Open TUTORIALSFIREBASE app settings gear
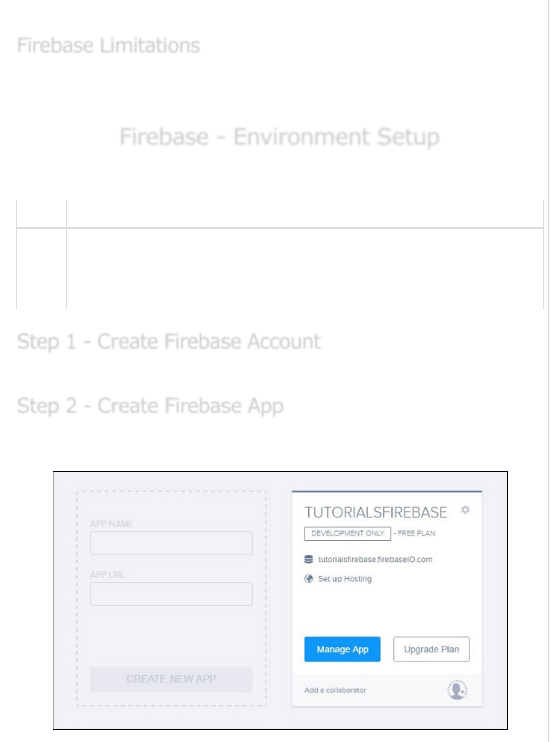 465,510
